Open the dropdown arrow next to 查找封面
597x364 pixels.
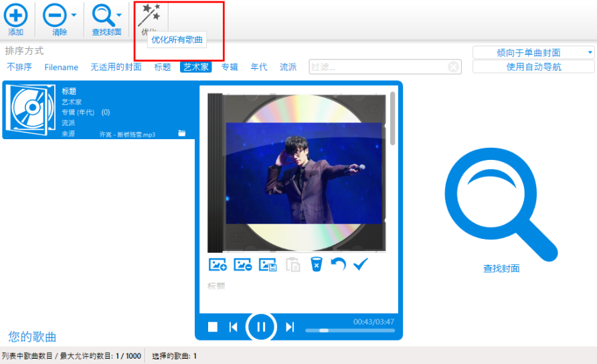pyautogui.click(x=118, y=15)
